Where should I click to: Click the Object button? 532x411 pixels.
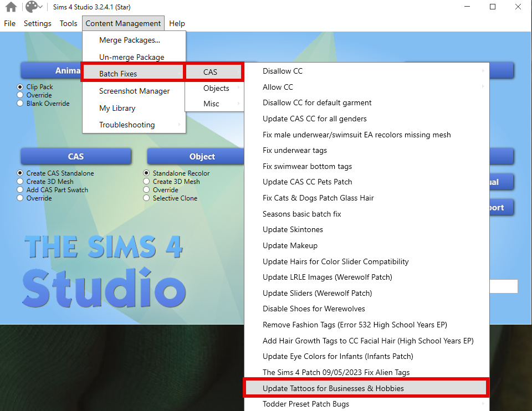[x=196, y=156]
